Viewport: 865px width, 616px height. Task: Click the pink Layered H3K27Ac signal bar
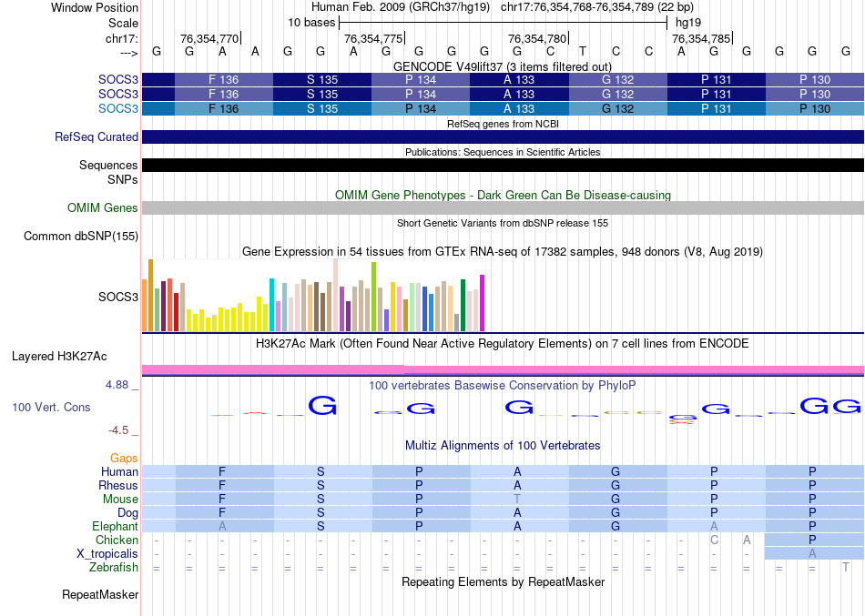pyautogui.click(x=503, y=369)
